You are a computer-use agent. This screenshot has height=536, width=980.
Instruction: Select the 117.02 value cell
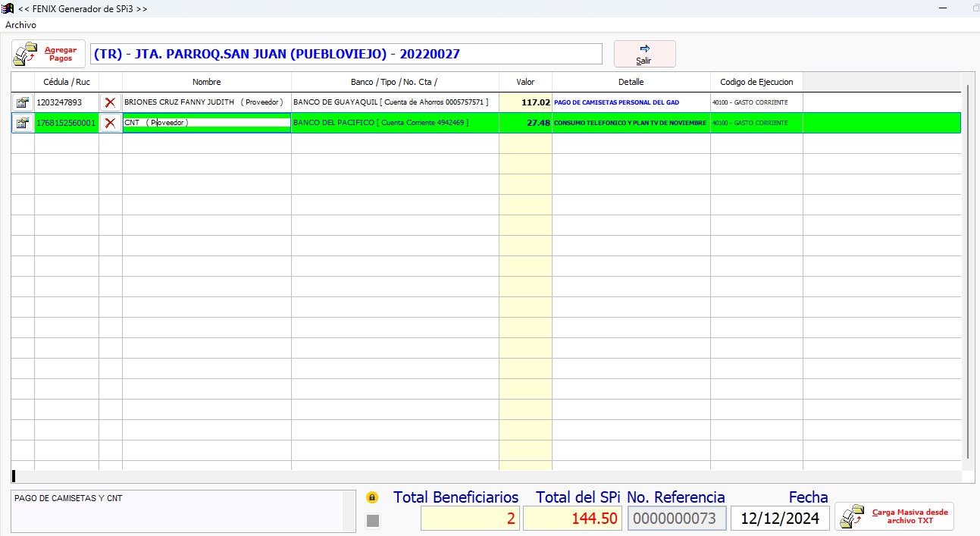tap(525, 102)
